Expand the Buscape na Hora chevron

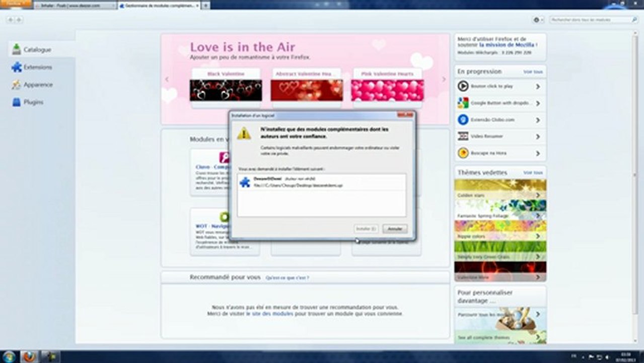[x=538, y=153]
